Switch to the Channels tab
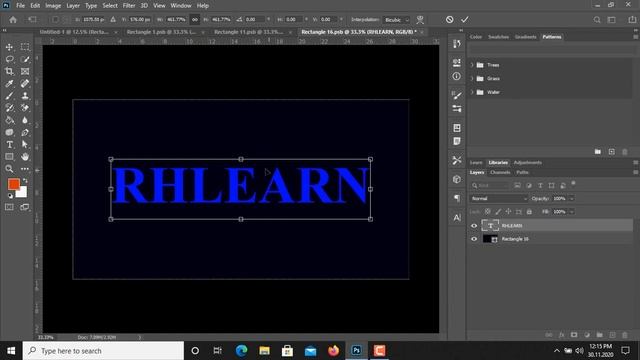This screenshot has width=640, height=360. [x=500, y=173]
